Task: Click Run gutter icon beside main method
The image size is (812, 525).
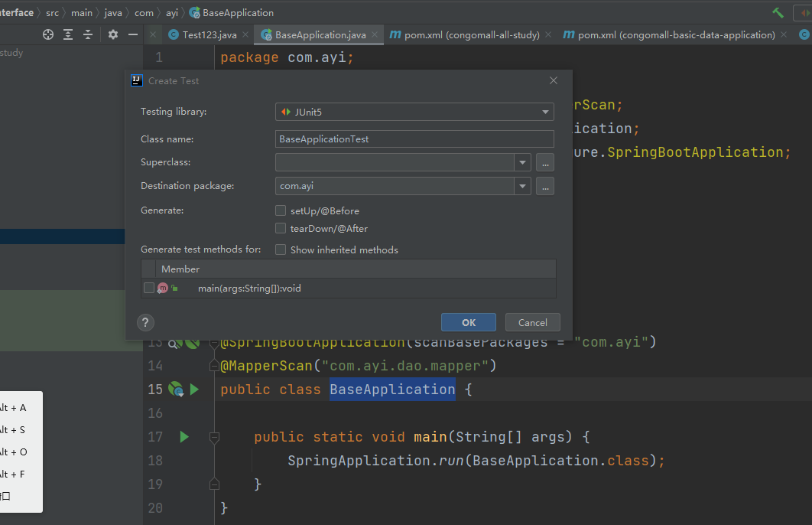Action: coord(184,437)
